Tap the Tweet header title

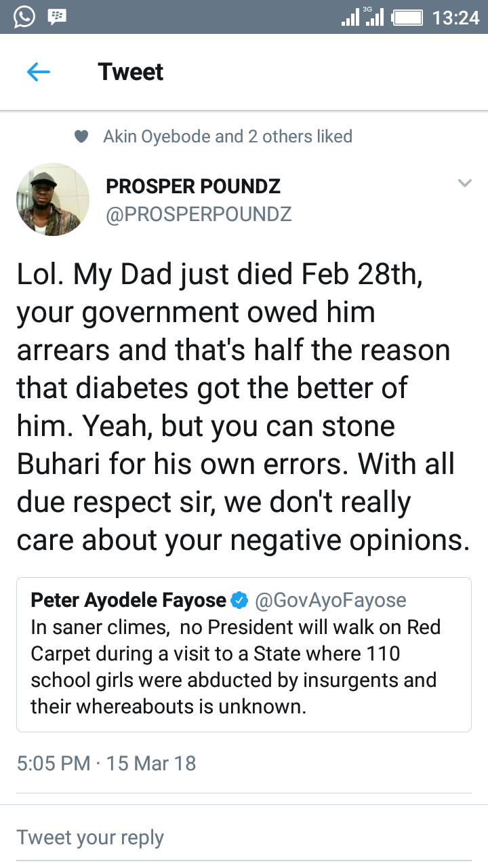(x=130, y=72)
